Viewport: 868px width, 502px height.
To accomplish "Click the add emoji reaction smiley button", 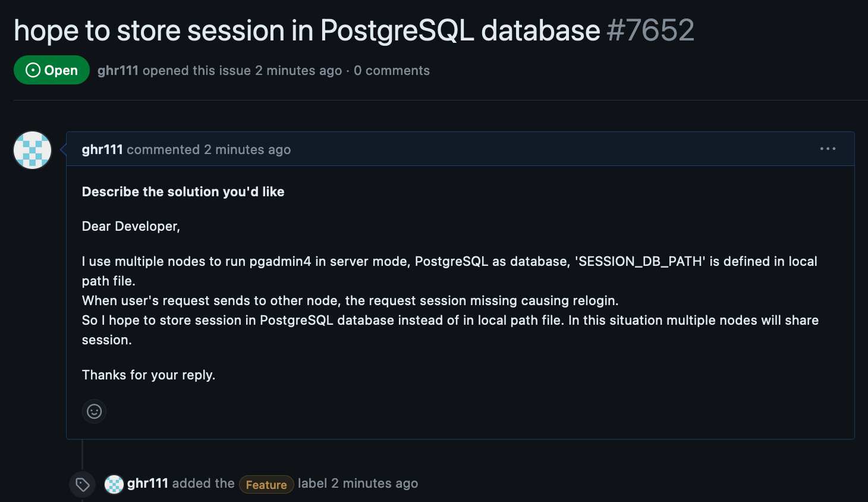I will coord(94,411).
